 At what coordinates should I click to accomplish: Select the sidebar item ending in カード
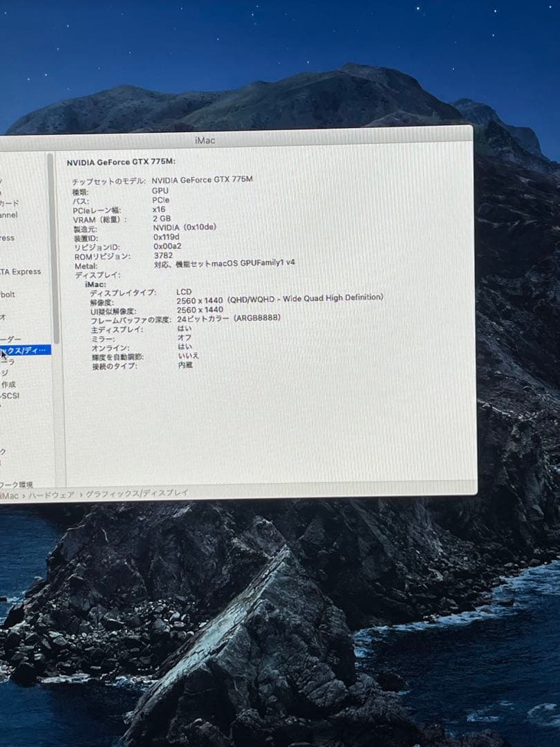[x=9, y=203]
